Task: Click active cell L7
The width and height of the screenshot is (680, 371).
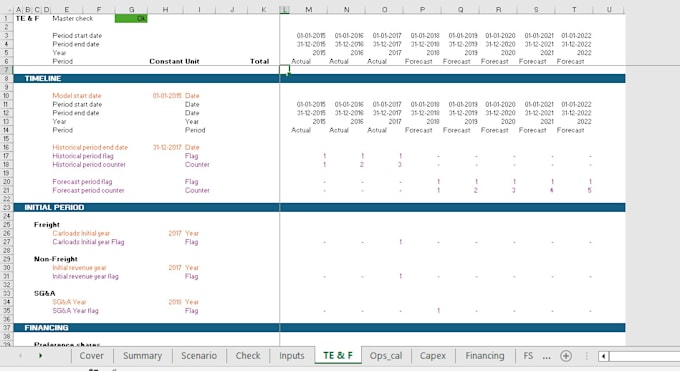Action: tap(284, 70)
